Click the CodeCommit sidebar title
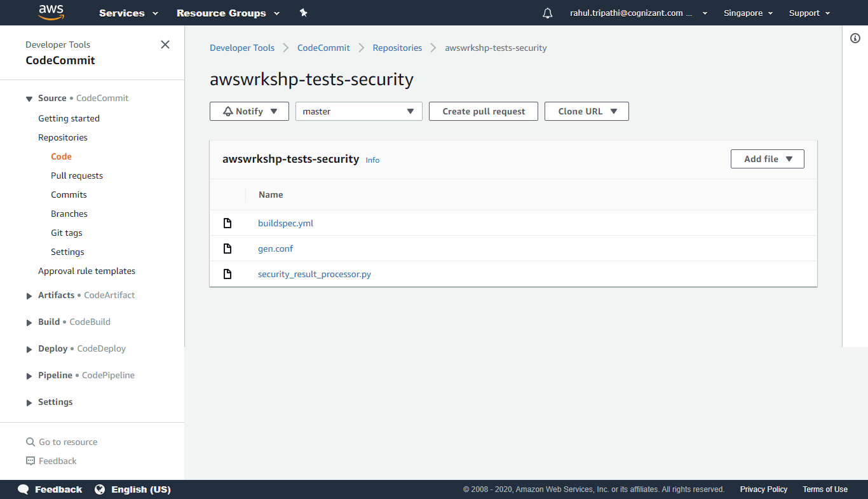The height and width of the screenshot is (499, 868). [60, 60]
